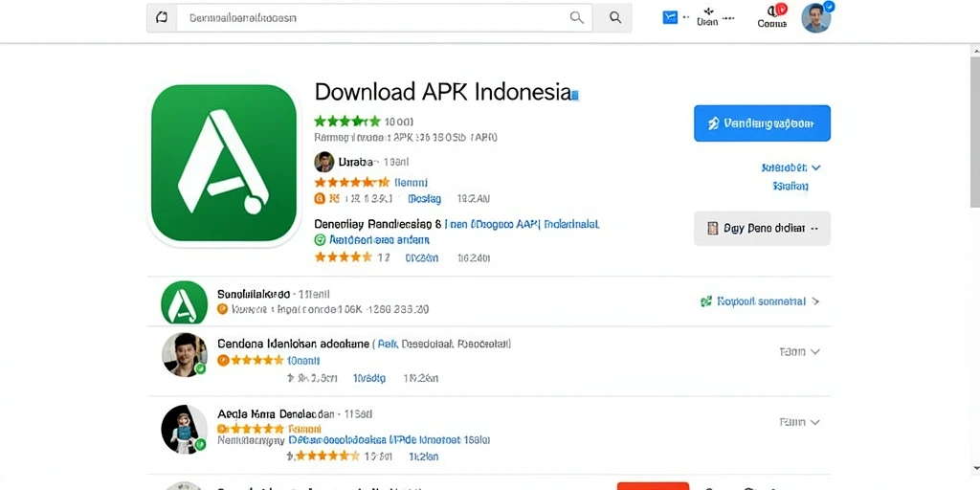Click the gray search button beside the field
980x490 pixels.
pos(614,17)
